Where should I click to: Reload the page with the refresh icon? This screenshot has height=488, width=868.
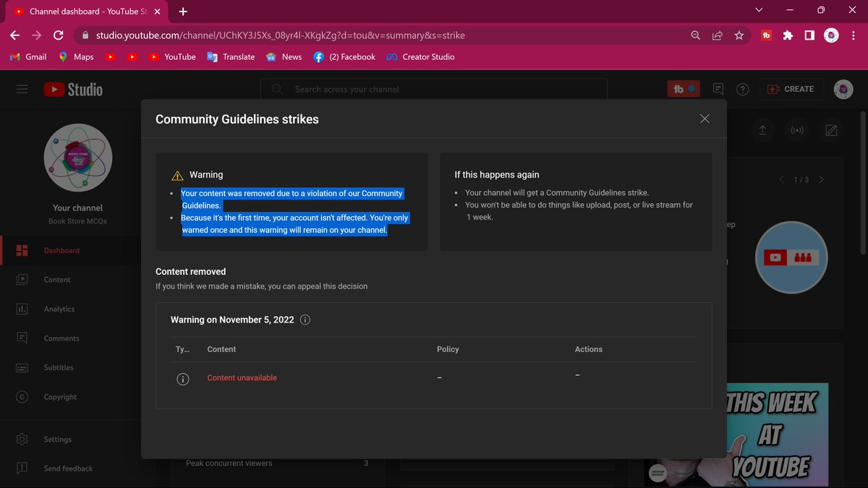coord(59,35)
